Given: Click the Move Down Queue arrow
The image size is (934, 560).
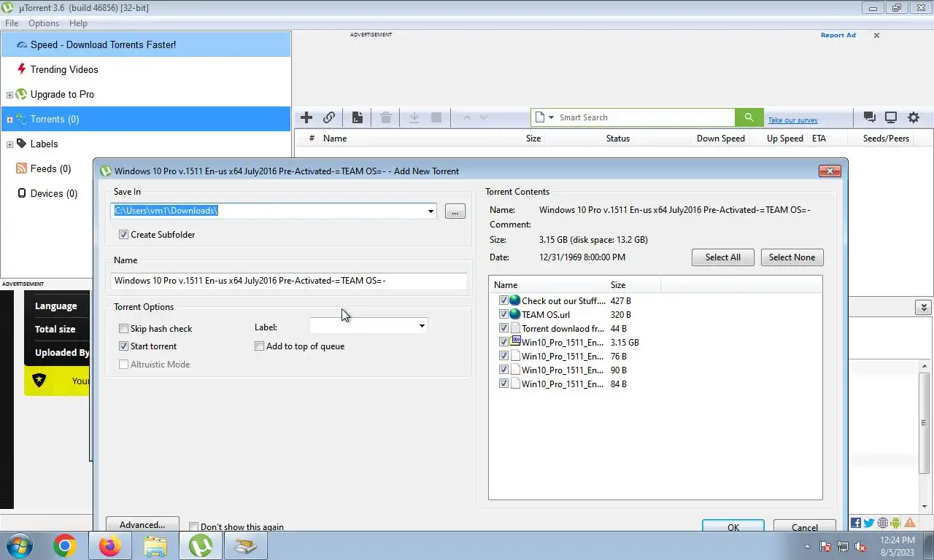Looking at the screenshot, I should 483,117.
